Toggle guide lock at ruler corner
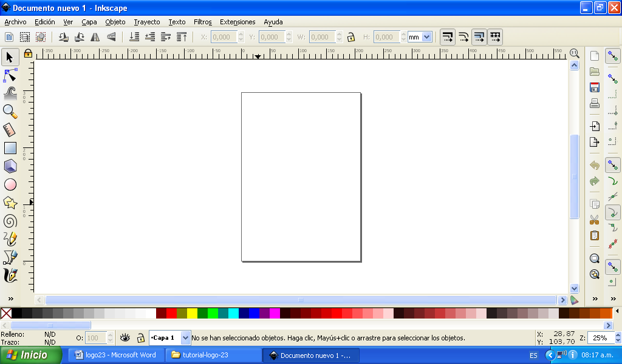This screenshot has height=364, width=622. coord(28,53)
